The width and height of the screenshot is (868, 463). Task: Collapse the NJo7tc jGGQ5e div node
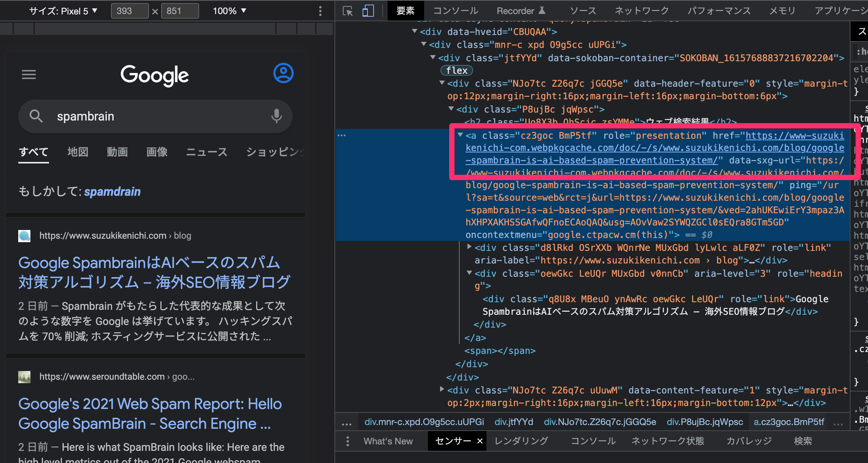(442, 83)
